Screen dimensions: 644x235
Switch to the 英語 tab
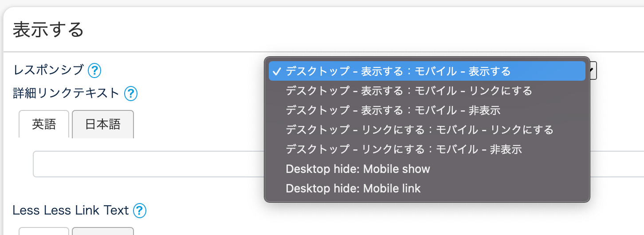44,124
